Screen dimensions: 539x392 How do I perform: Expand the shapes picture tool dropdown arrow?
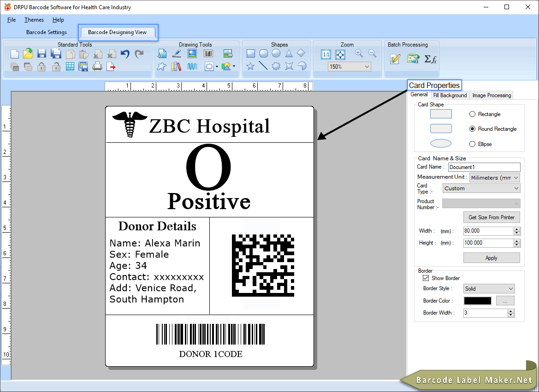click(x=234, y=66)
